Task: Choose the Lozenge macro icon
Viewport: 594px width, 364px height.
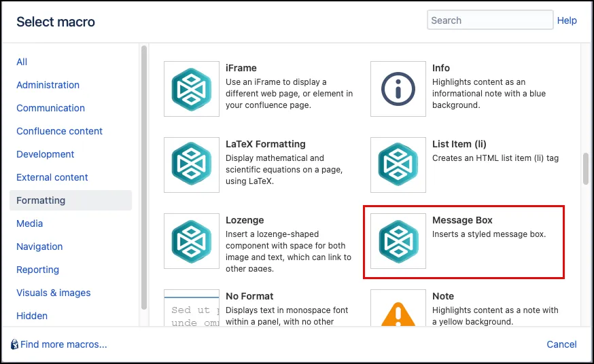Action: coord(191,241)
